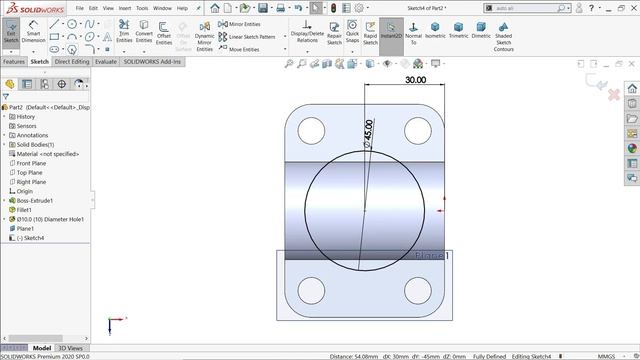Image resolution: width=640 pixels, height=360 pixels.
Task: Select (-) Sketch4 in feature tree
Action: tap(30, 238)
